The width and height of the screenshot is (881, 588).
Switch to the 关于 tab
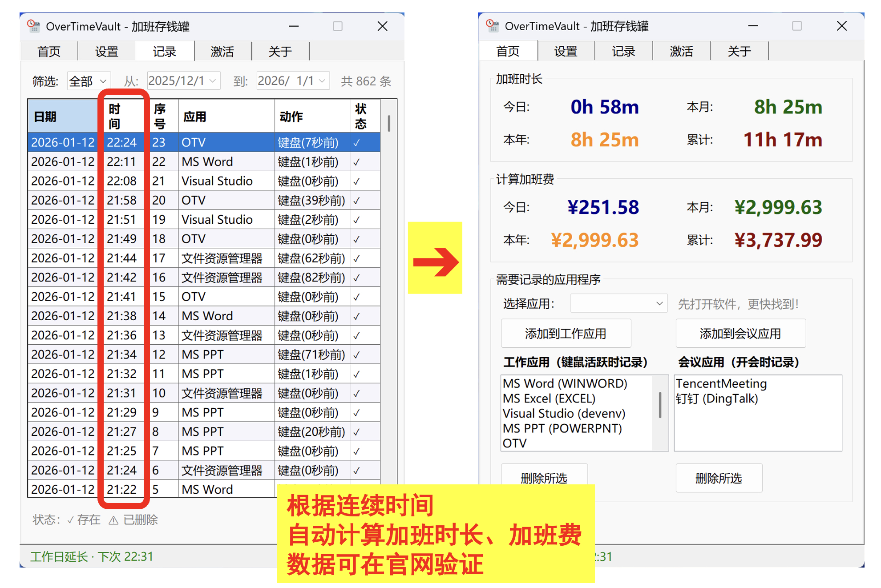coord(281,51)
